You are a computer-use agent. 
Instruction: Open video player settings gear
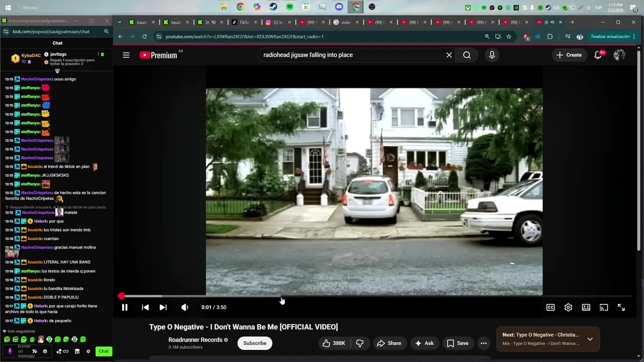[568, 307]
